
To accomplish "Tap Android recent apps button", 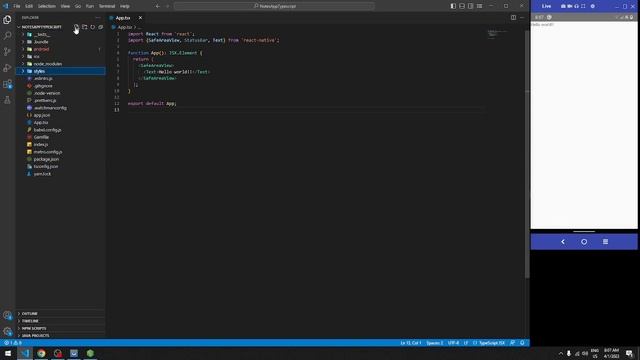I will 606,242.
